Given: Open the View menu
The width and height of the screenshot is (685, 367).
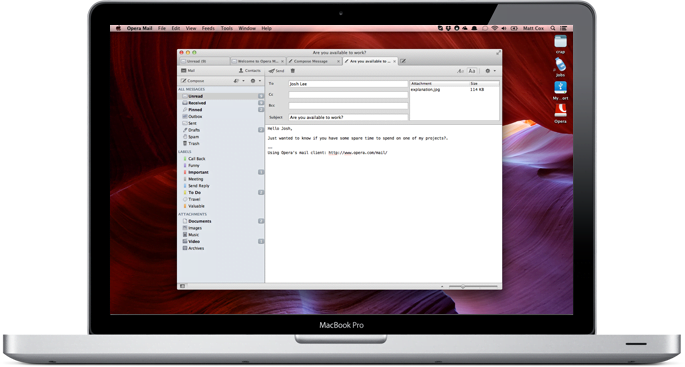Looking at the screenshot, I should click(191, 28).
